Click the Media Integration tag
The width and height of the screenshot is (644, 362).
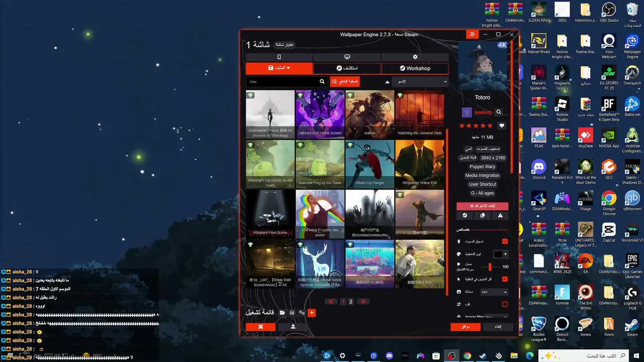482,175
